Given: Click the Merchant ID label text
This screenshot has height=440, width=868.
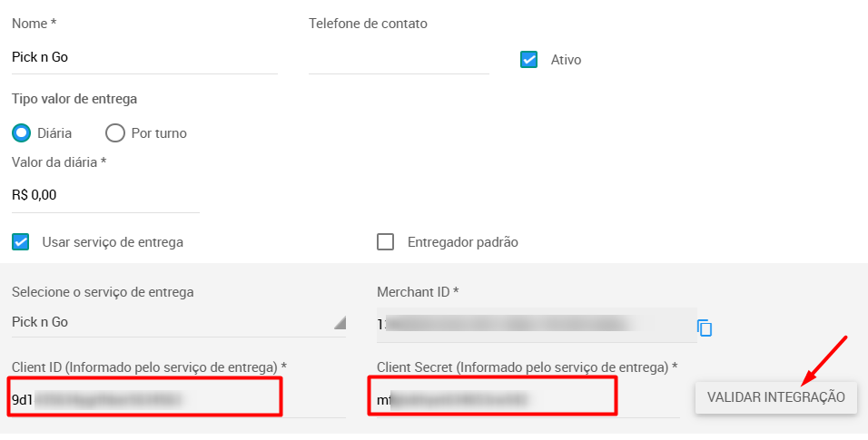Looking at the screenshot, I should tap(418, 292).
